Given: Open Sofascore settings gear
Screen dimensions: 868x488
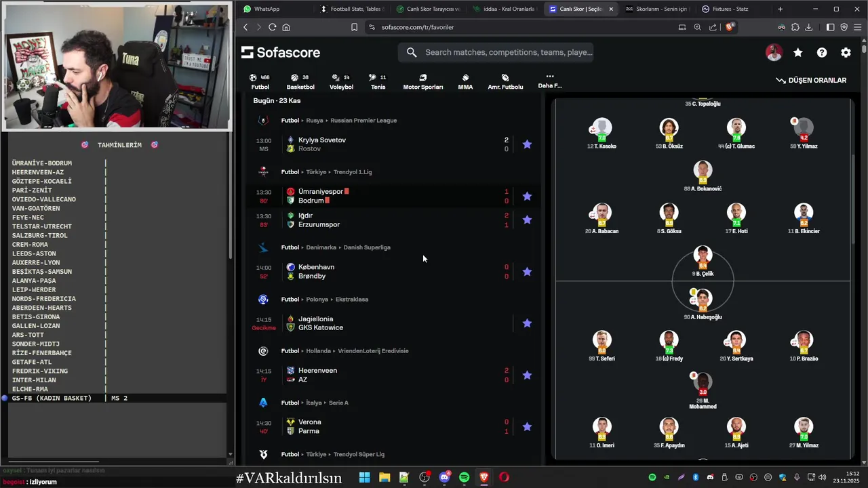Looking at the screenshot, I should click(846, 52).
